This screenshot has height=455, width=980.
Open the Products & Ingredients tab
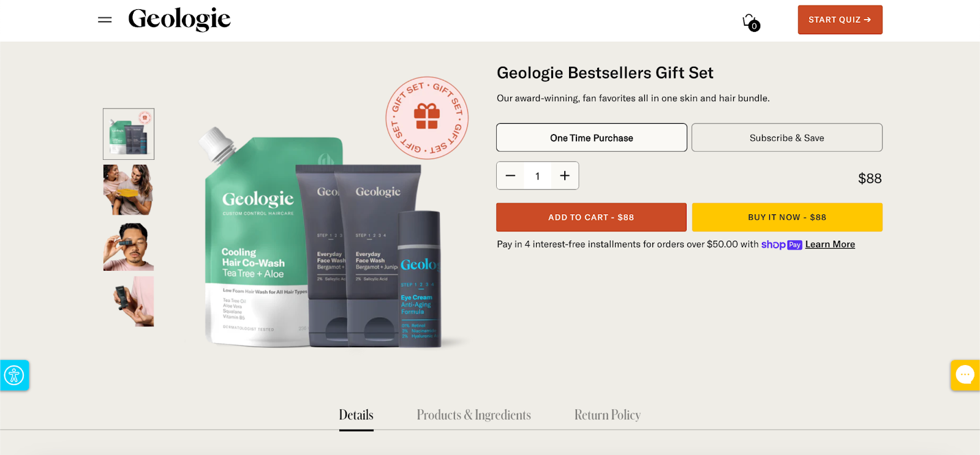(473, 415)
